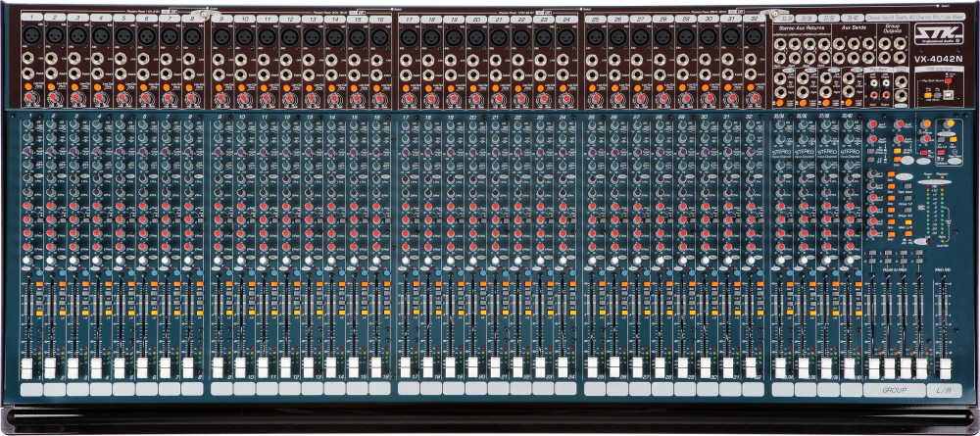Grab the Group 4 fader cap
980x436 pixels.
pyautogui.click(x=921, y=368)
